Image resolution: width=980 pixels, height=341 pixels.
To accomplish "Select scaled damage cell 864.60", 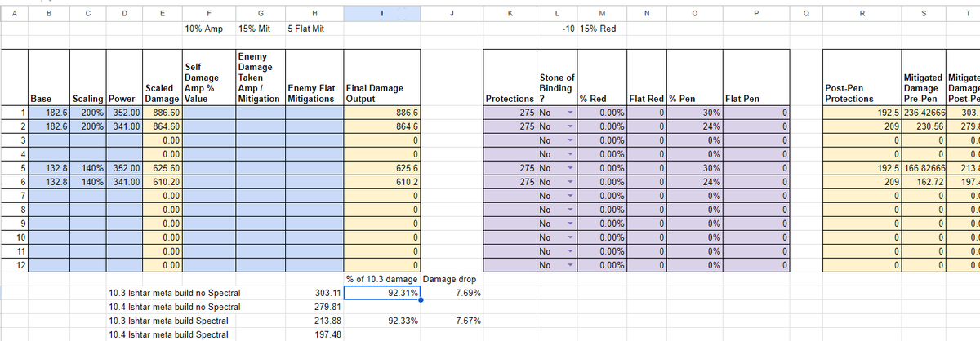I will click(162, 126).
